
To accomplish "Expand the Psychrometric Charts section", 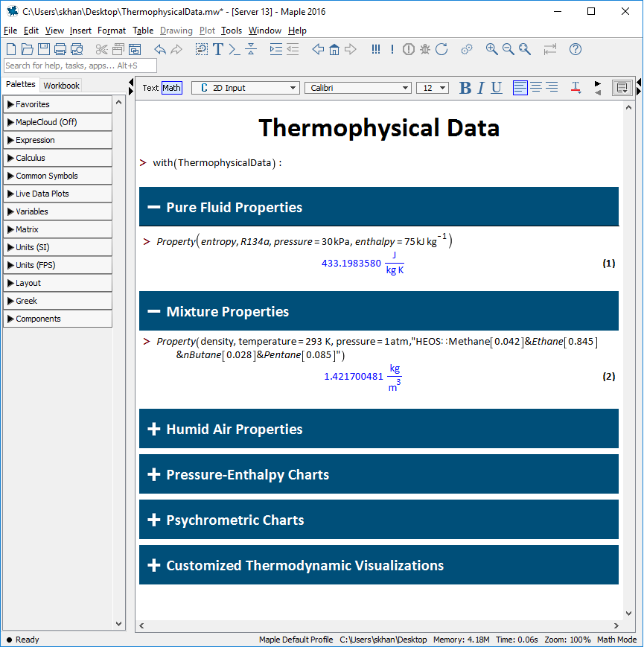I will click(x=154, y=520).
